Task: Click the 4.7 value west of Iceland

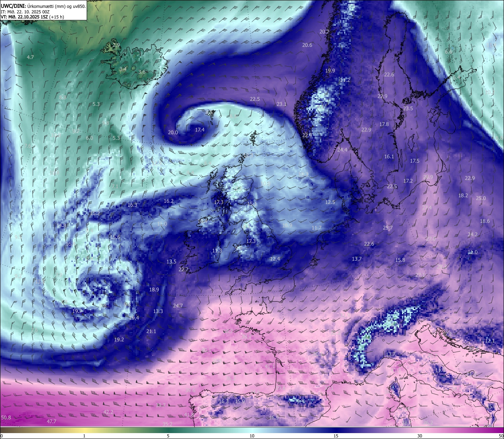Action: pyautogui.click(x=30, y=57)
